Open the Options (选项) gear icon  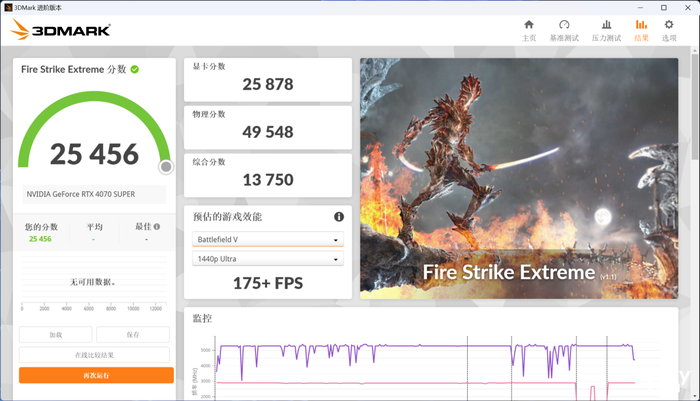point(669,25)
